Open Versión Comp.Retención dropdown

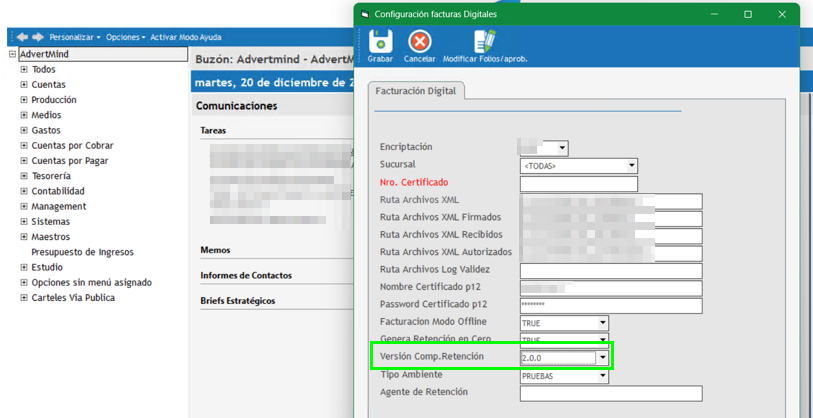pyautogui.click(x=602, y=357)
